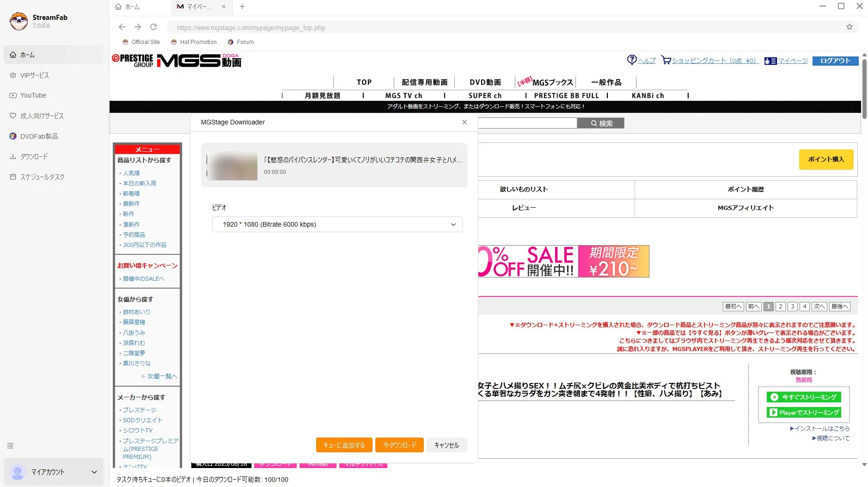
Task: Click the PRESTIGE GROUP MGS動画 logo
Action: (x=177, y=61)
